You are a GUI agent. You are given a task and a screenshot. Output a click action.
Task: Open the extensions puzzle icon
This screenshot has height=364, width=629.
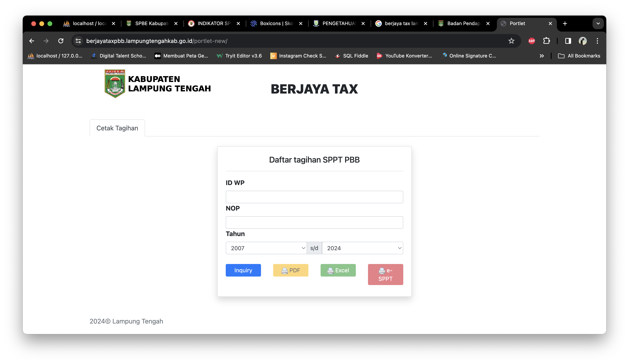(546, 41)
